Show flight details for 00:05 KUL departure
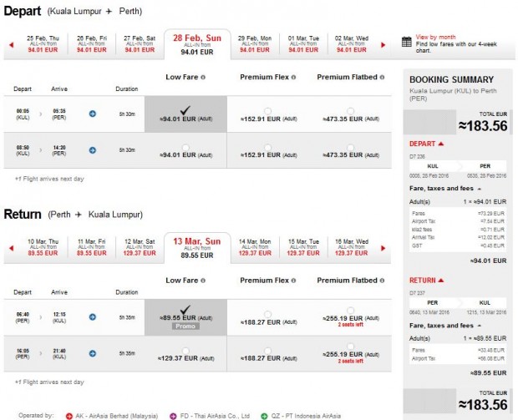 [x=93, y=114]
